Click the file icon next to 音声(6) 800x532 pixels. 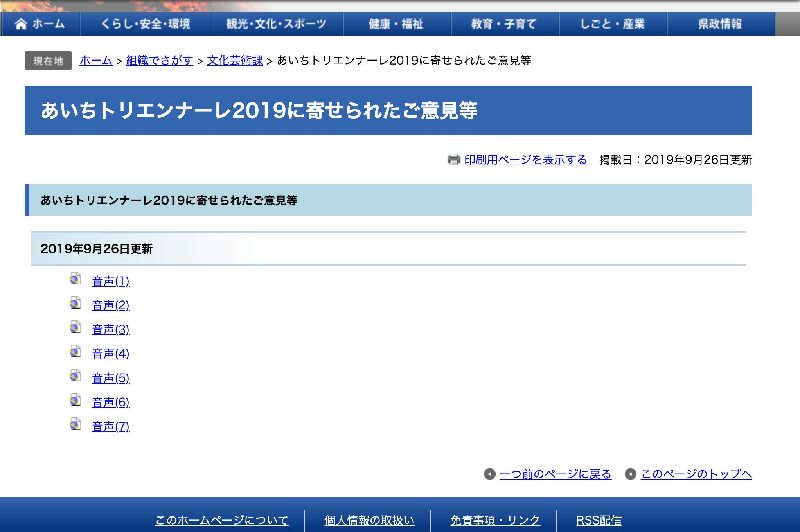(76, 400)
